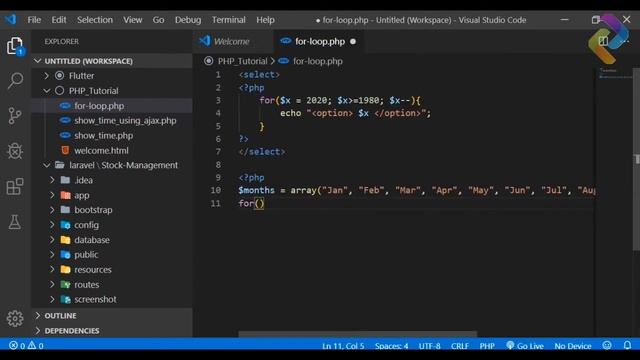Open the Source Control view

point(15,116)
